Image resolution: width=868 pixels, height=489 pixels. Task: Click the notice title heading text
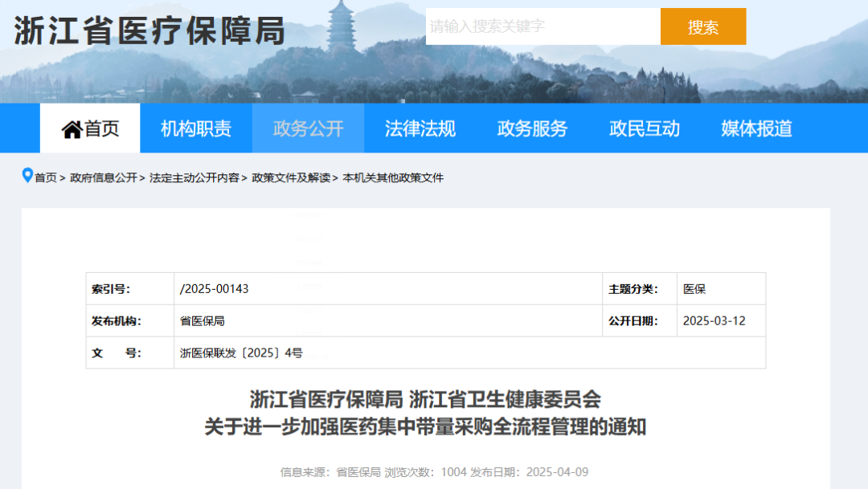point(425,413)
